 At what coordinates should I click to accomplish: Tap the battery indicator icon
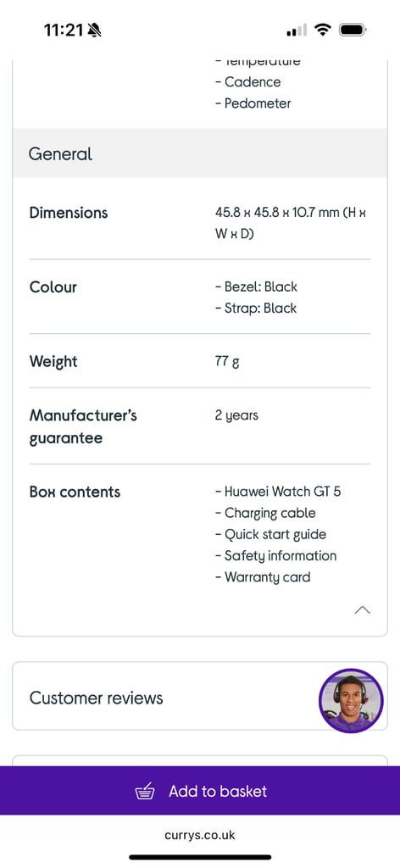point(353,30)
